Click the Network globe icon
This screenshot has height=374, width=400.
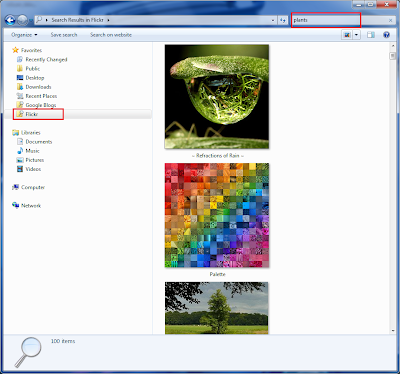tap(15, 205)
